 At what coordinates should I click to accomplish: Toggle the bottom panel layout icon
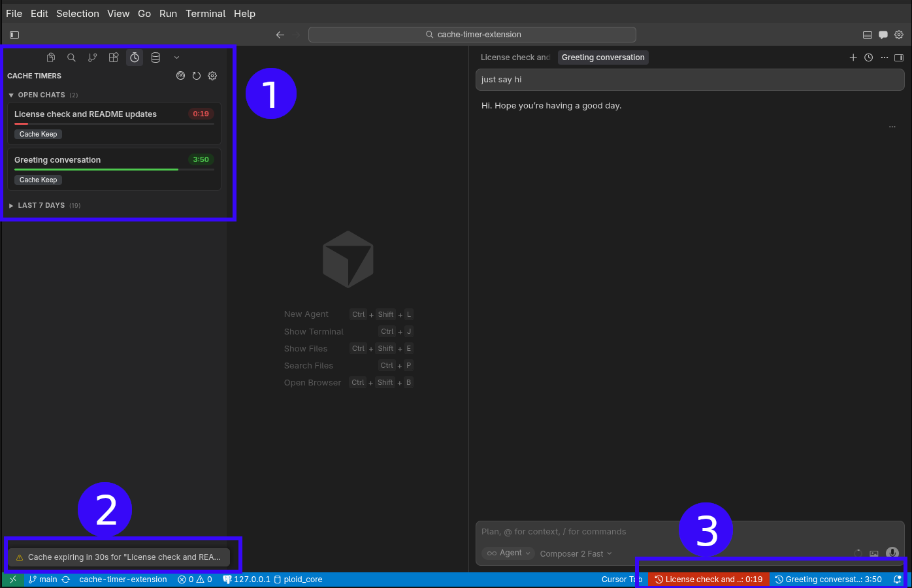[868, 35]
